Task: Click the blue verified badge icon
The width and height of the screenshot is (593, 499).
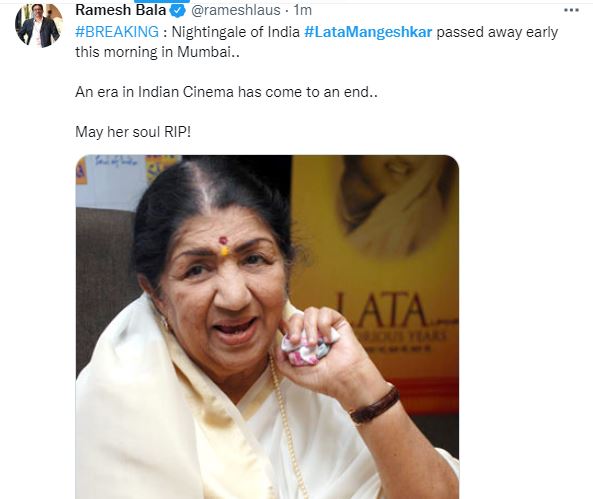Action: click(177, 11)
